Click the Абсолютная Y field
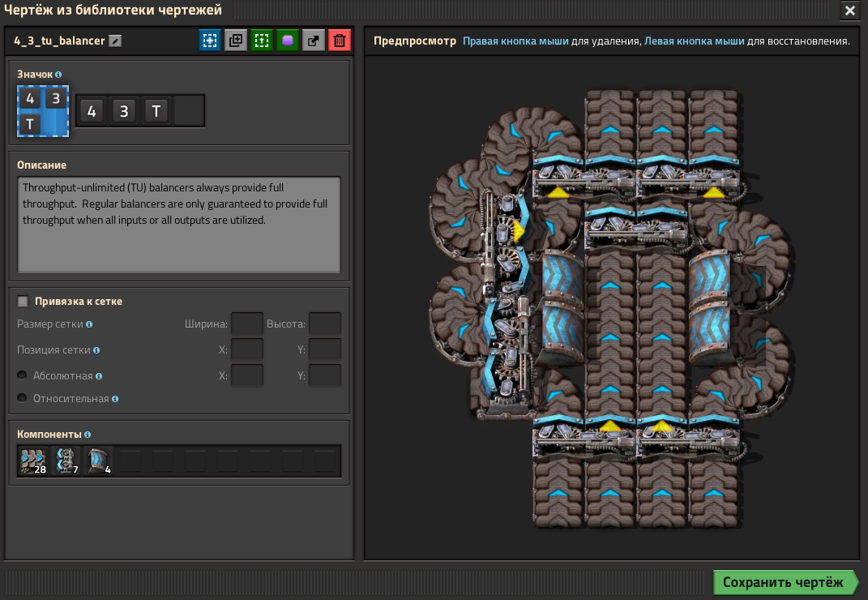 point(325,375)
